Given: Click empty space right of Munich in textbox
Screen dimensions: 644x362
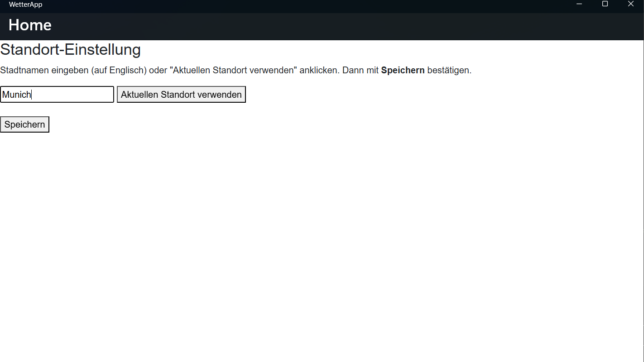Looking at the screenshot, I should pos(72,95).
